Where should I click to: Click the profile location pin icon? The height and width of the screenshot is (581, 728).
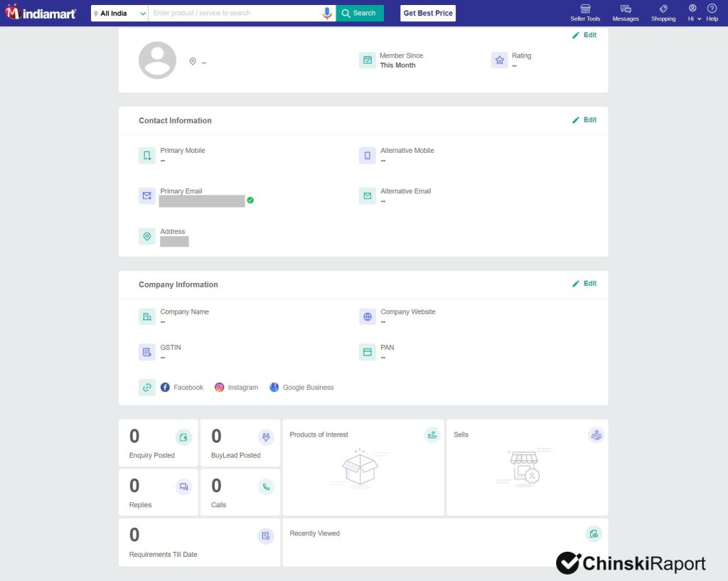tap(193, 61)
